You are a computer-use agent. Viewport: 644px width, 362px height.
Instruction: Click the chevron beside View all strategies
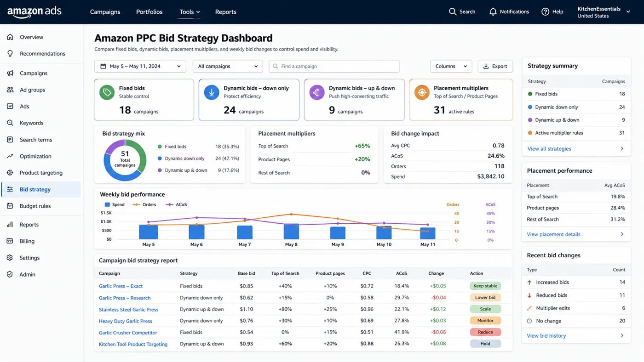(622, 148)
